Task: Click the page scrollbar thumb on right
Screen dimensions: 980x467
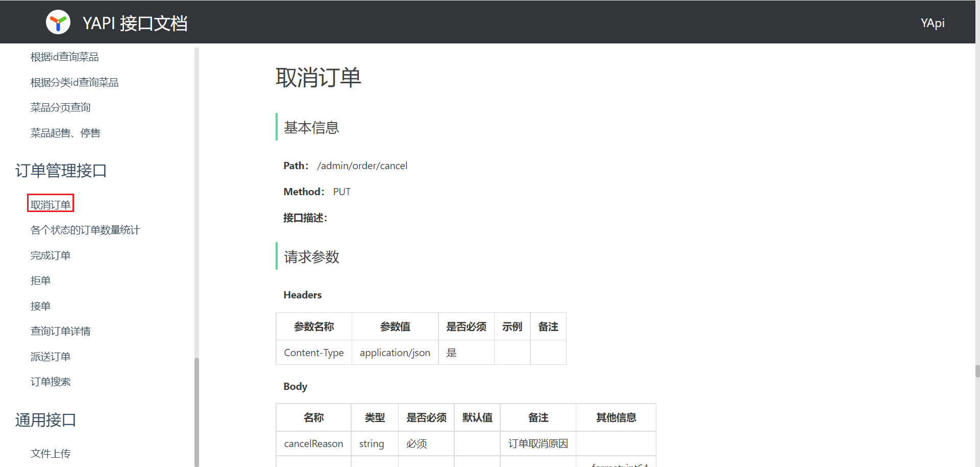Action: (977, 371)
